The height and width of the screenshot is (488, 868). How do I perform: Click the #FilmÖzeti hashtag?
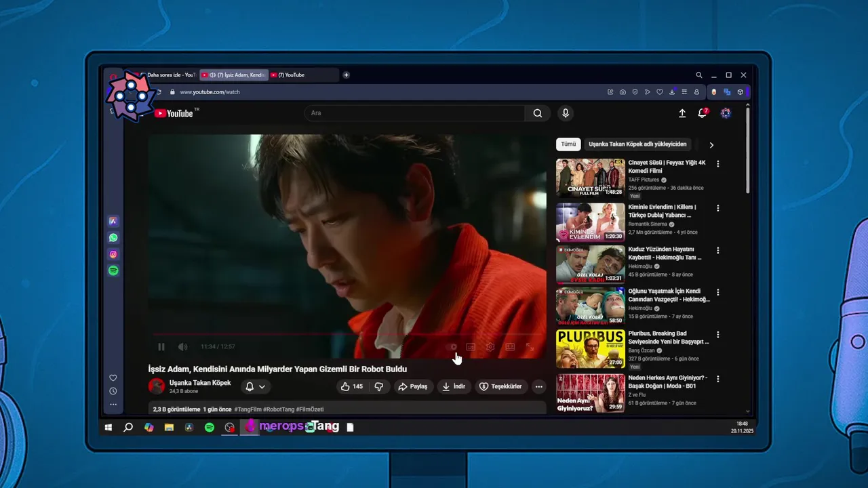click(x=310, y=409)
